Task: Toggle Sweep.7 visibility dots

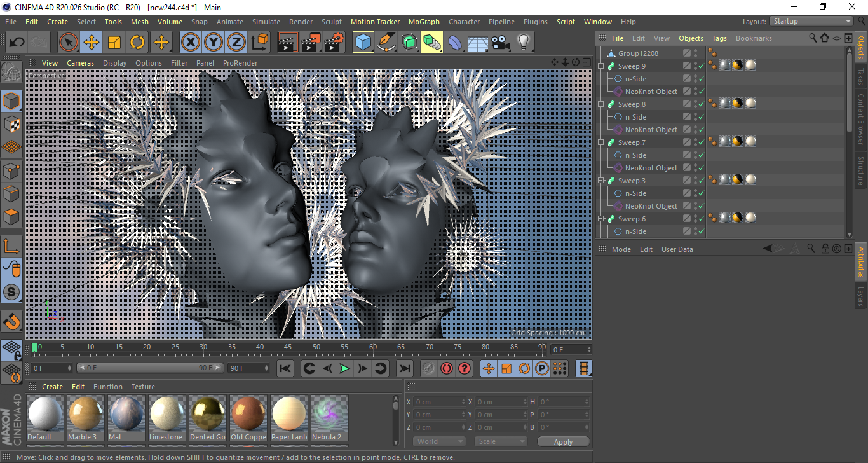Action: click(x=695, y=142)
